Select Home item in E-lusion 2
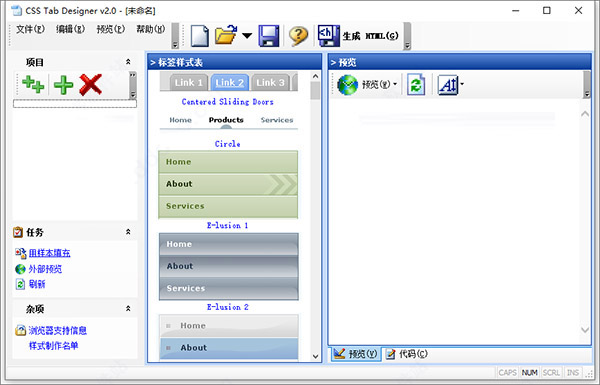Image resolution: width=600 pixels, height=385 pixels. pos(229,326)
